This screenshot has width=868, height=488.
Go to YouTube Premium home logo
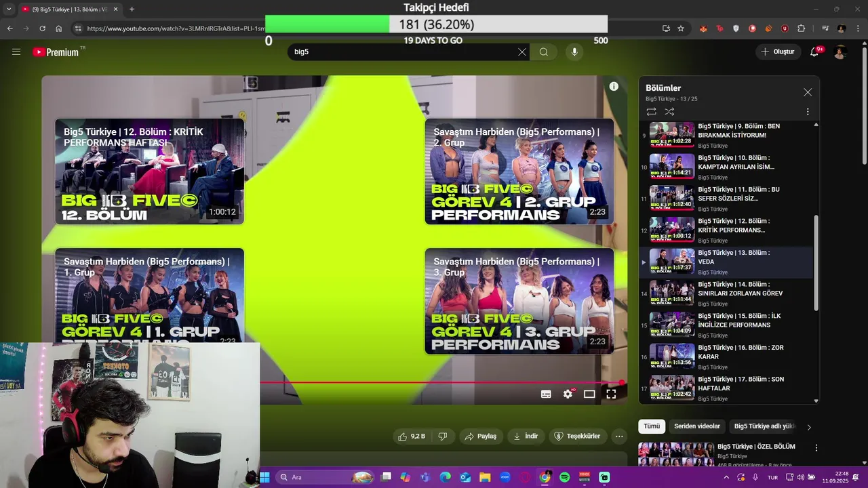coord(56,52)
